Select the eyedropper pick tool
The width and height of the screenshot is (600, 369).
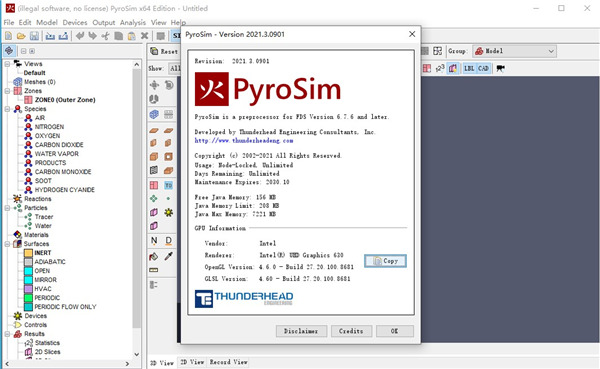(168, 256)
